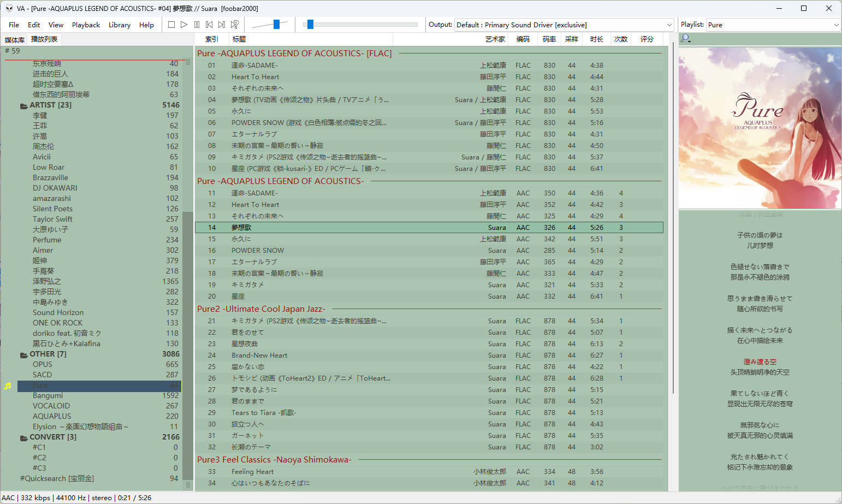Select Taylor Swift in the library tree

pyautogui.click(x=52, y=220)
